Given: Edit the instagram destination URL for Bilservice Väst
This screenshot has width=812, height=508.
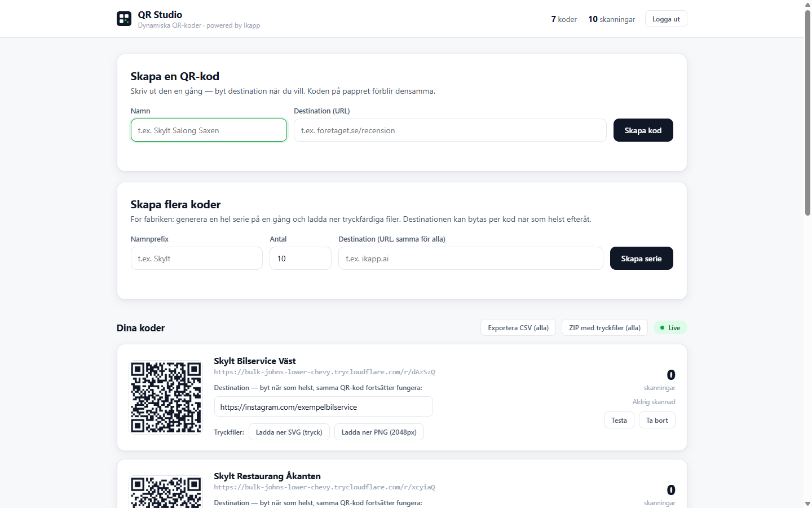Looking at the screenshot, I should click(x=323, y=407).
